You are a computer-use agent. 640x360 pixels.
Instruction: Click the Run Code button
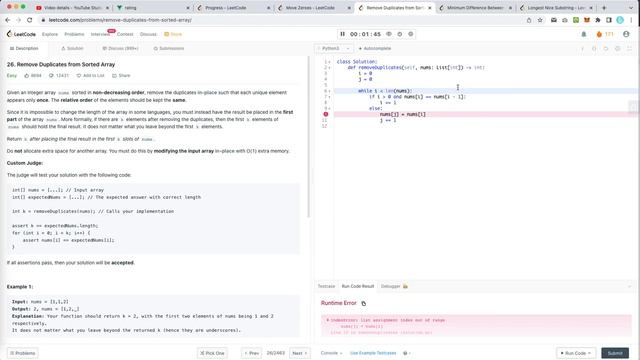point(576,353)
